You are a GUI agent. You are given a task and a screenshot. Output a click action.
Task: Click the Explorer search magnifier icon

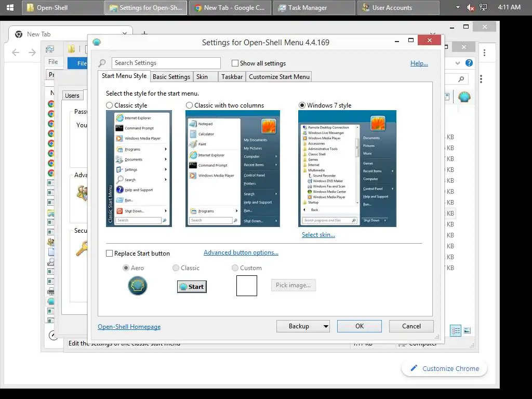[461, 79]
